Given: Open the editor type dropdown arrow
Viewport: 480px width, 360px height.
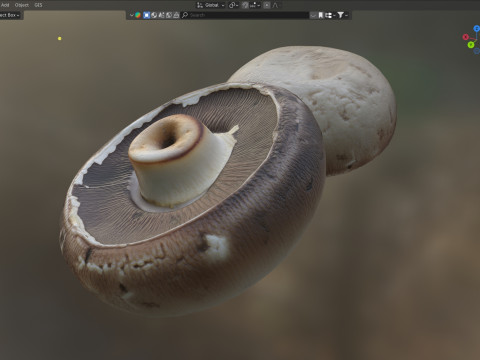Looking at the screenshot, I should (132, 15).
